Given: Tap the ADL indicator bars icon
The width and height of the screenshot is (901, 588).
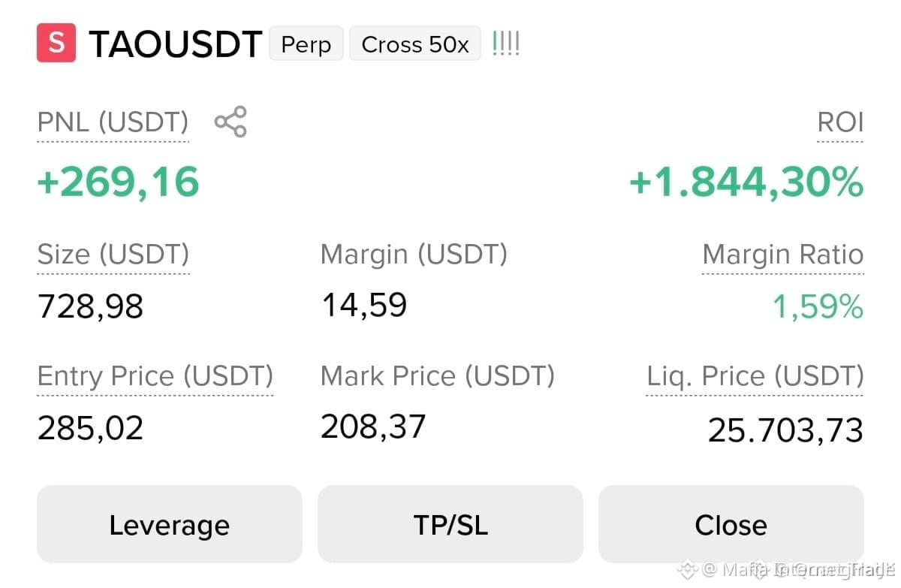Looking at the screenshot, I should (x=505, y=44).
